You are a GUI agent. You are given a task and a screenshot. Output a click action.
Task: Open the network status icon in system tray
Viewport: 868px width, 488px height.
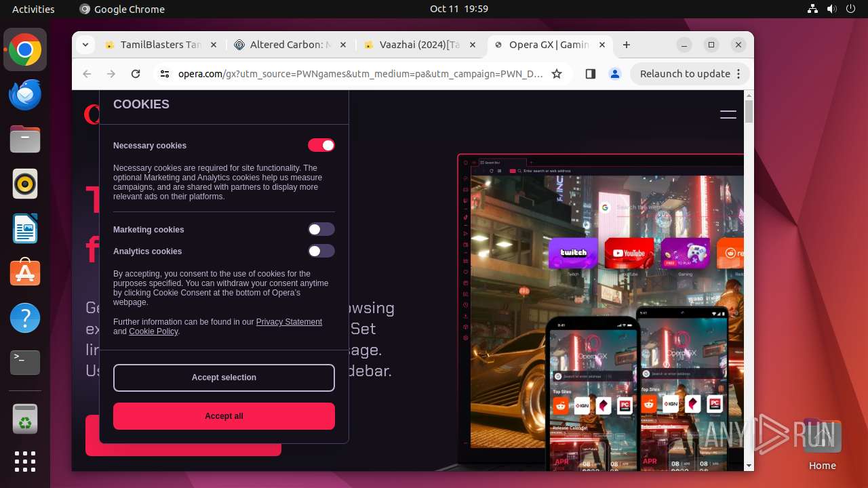(813, 9)
